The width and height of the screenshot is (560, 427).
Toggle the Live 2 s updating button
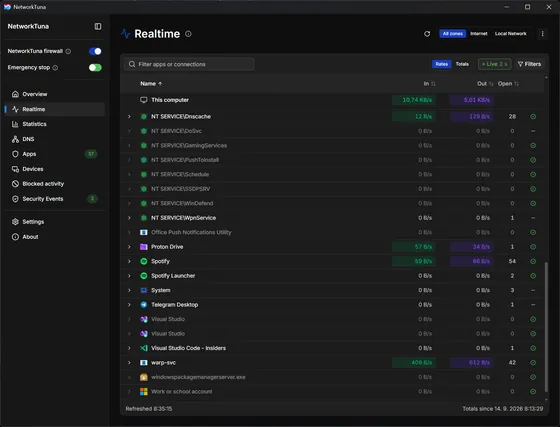[x=494, y=64]
